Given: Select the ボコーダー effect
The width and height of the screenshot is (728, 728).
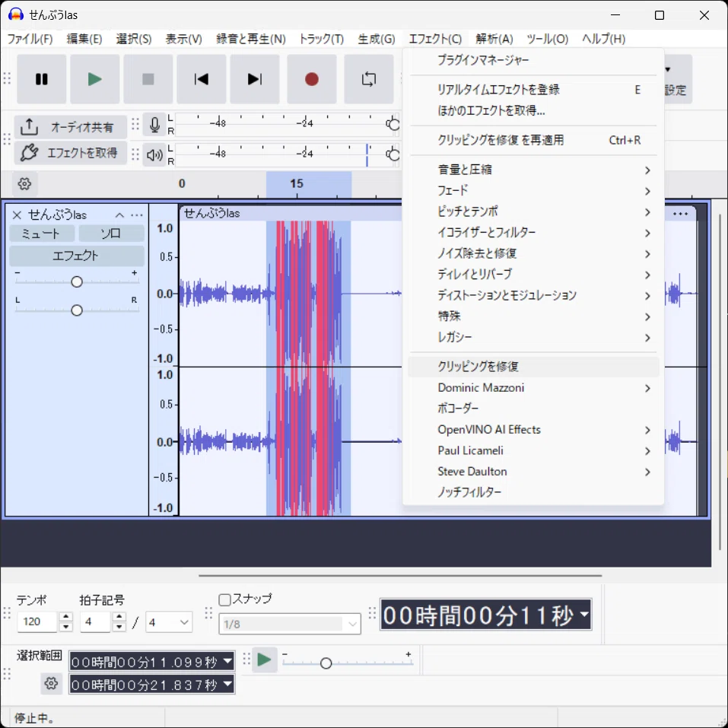Looking at the screenshot, I should pyautogui.click(x=533, y=409).
